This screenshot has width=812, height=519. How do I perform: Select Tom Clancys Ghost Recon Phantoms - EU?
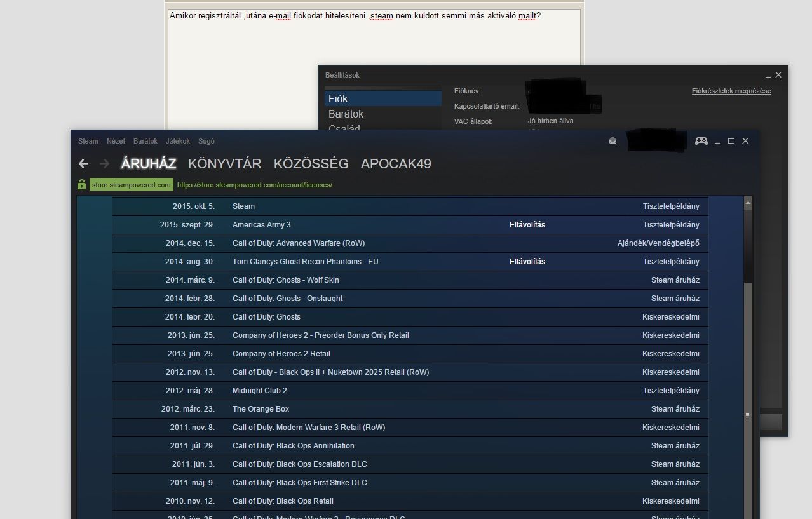pyautogui.click(x=306, y=262)
